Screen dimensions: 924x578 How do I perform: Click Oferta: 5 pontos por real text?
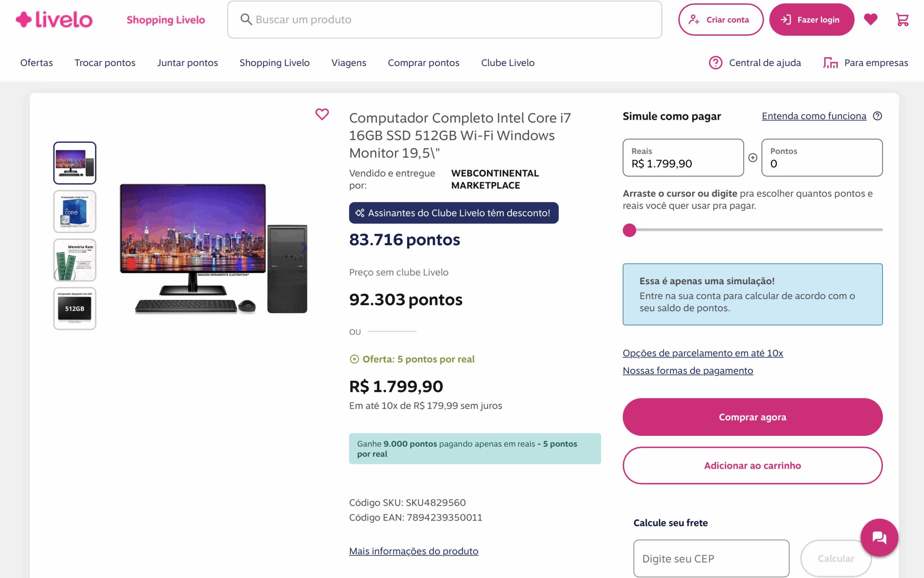tap(418, 359)
